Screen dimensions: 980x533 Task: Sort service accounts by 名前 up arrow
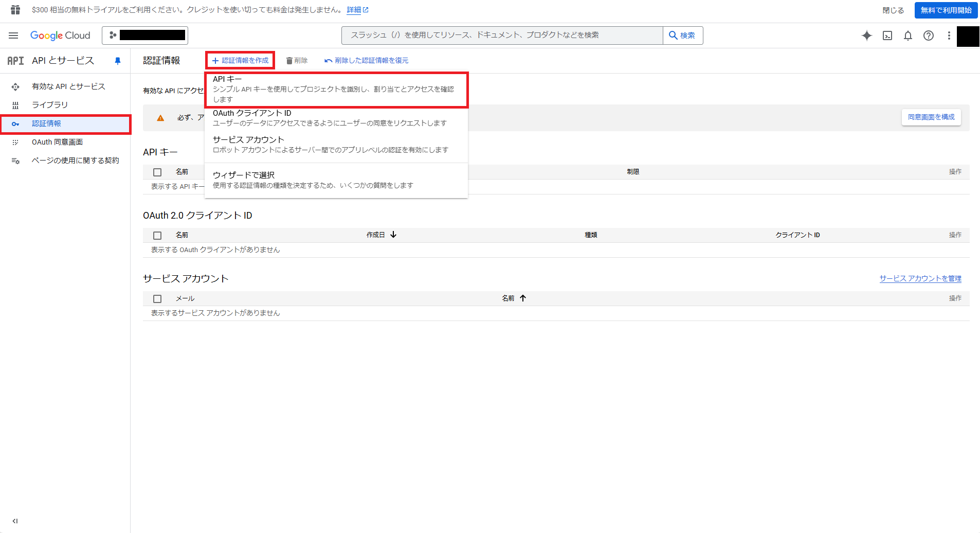click(x=523, y=298)
